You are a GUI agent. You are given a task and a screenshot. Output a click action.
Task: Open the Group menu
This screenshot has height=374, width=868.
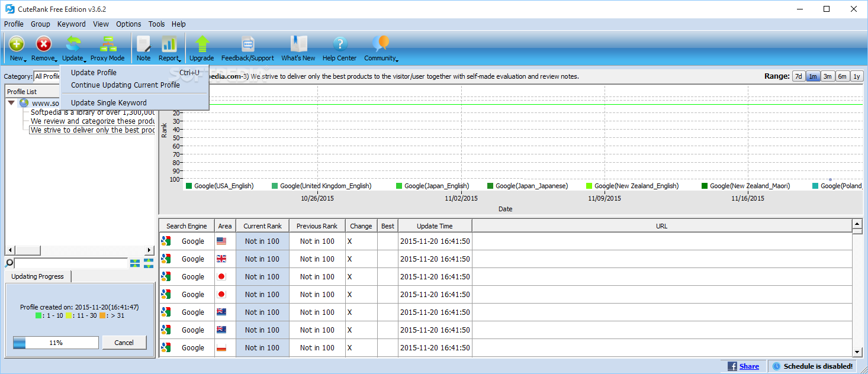coord(40,24)
